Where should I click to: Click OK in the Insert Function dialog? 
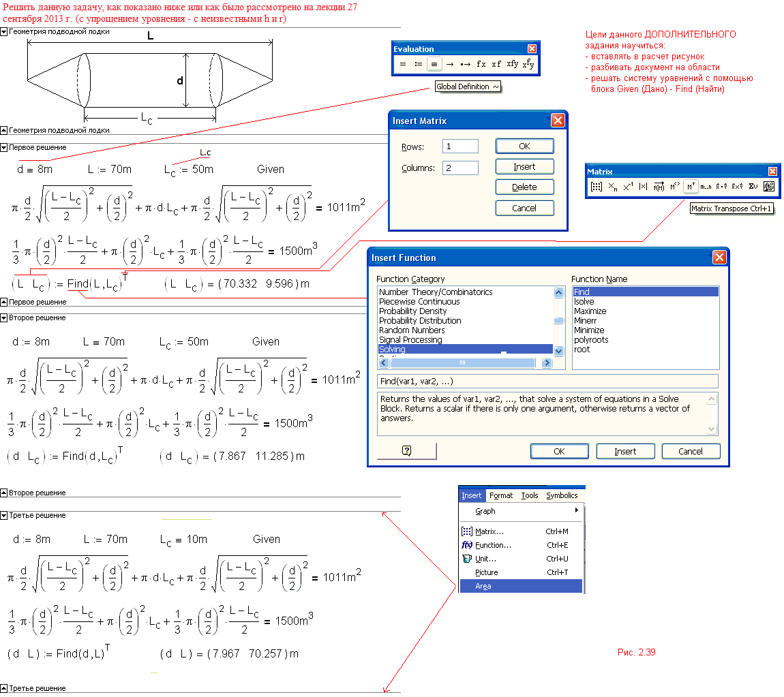(560, 451)
